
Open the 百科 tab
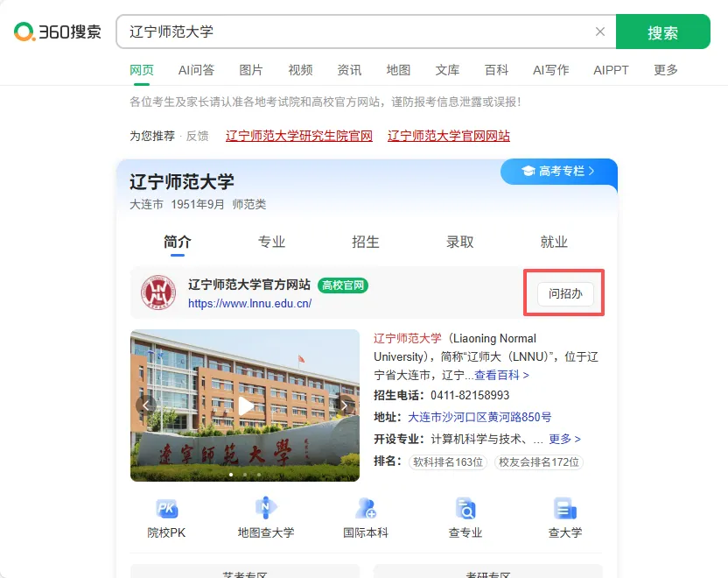pos(496,70)
